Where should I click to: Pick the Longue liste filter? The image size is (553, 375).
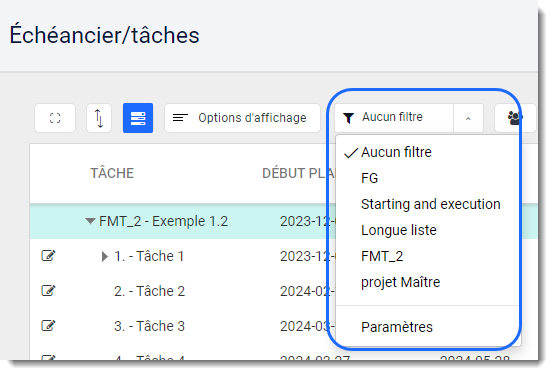tap(399, 230)
